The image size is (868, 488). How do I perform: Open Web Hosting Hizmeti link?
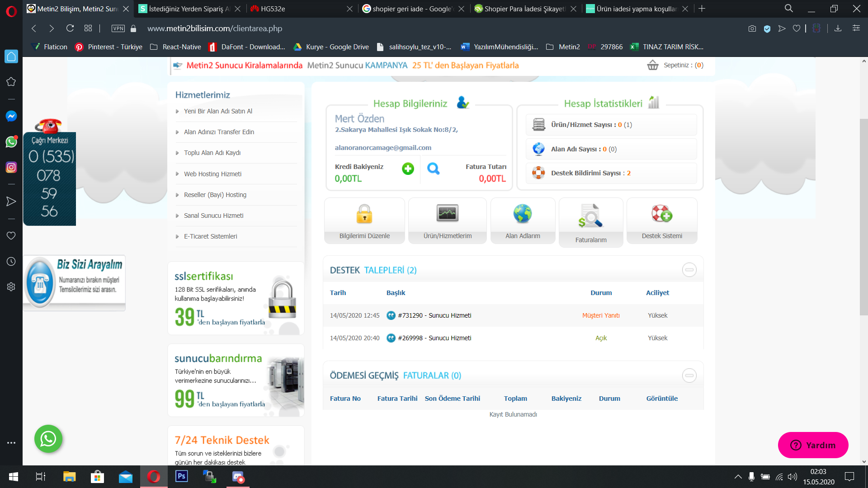click(212, 174)
